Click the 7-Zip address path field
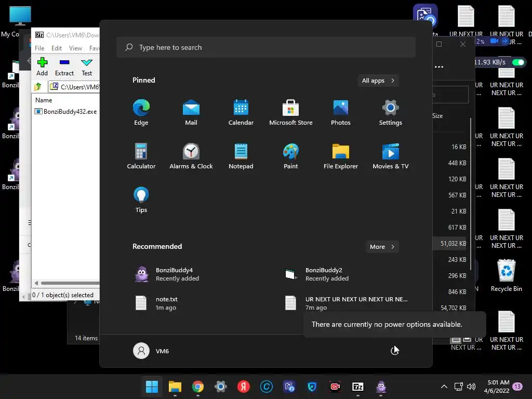532x399 pixels. coord(74,87)
